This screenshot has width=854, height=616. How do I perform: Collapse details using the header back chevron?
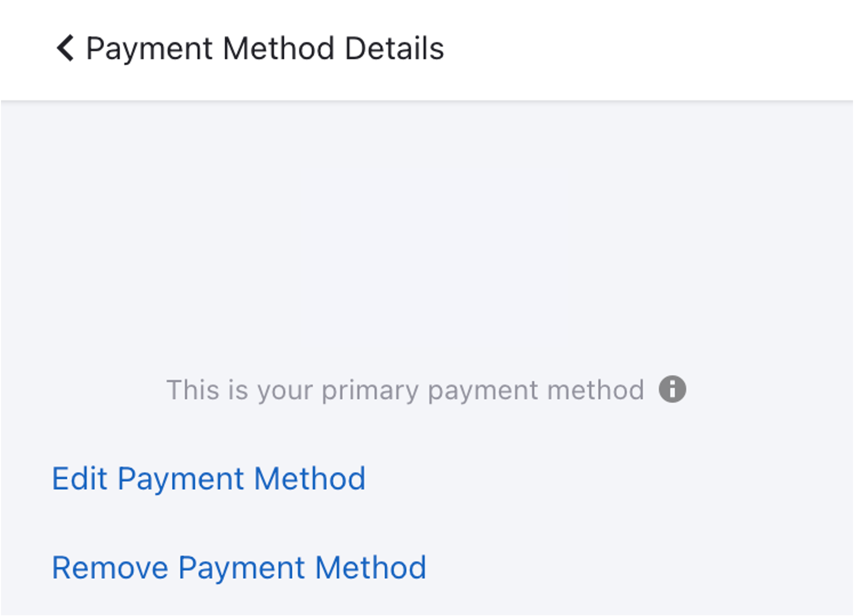pyautogui.click(x=65, y=48)
